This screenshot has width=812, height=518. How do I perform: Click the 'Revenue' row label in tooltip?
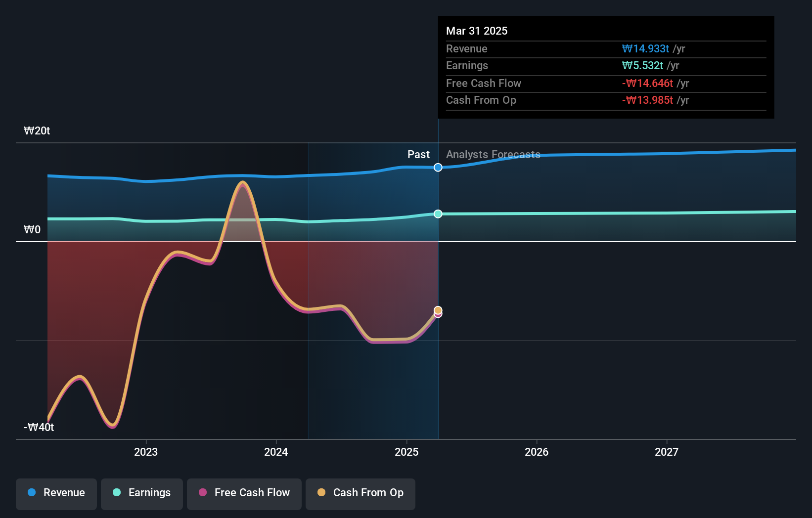(x=467, y=49)
